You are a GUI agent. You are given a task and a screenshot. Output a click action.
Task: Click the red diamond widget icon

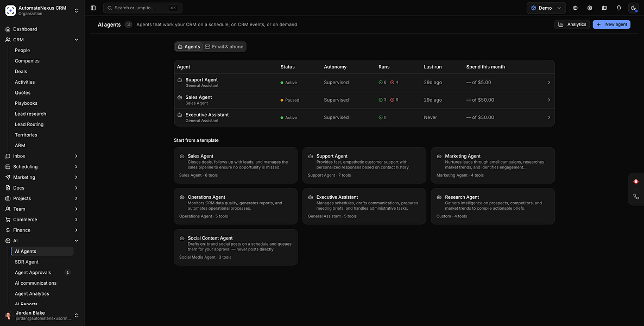pyautogui.click(x=636, y=181)
